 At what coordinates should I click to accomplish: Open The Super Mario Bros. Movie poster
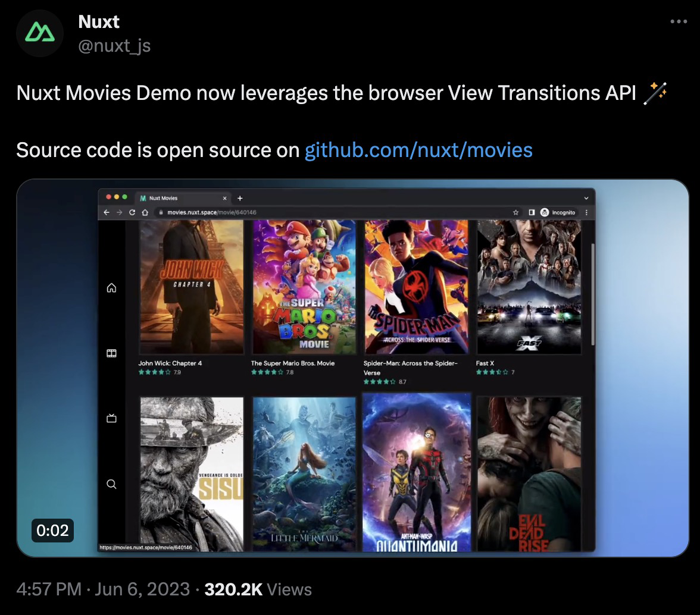[x=305, y=287]
